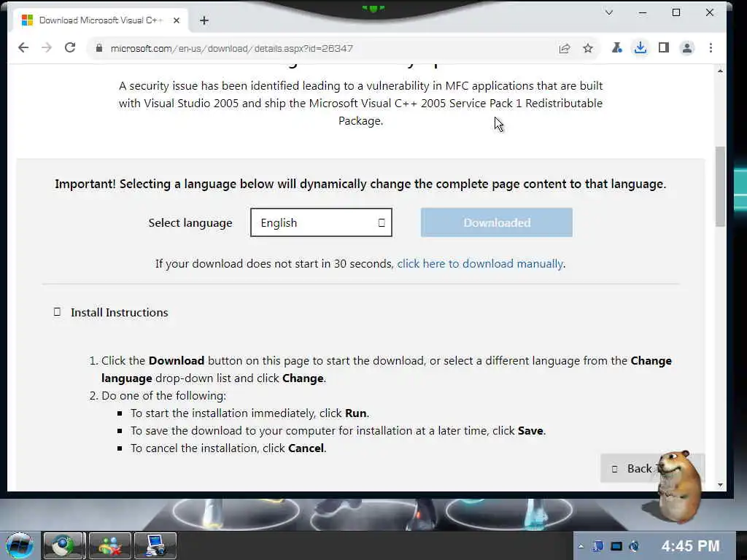
Task: Click the 4:45 PM clock
Action: click(x=690, y=545)
